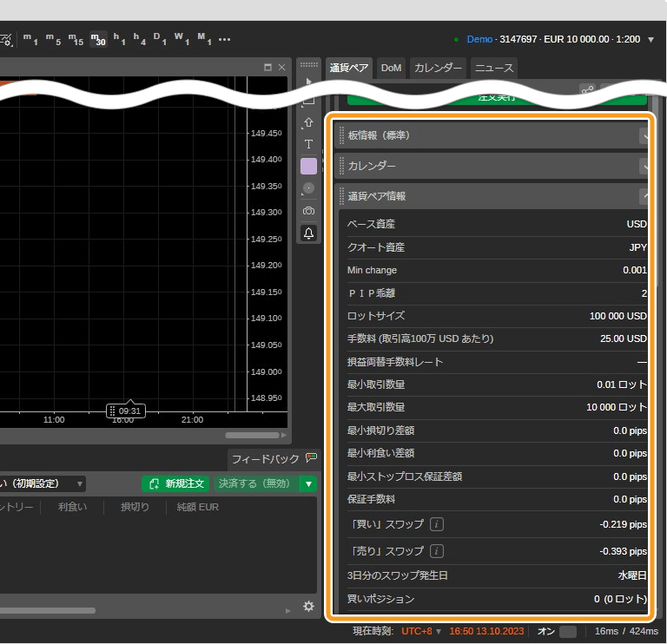Select the m15 timeframe

(76, 39)
